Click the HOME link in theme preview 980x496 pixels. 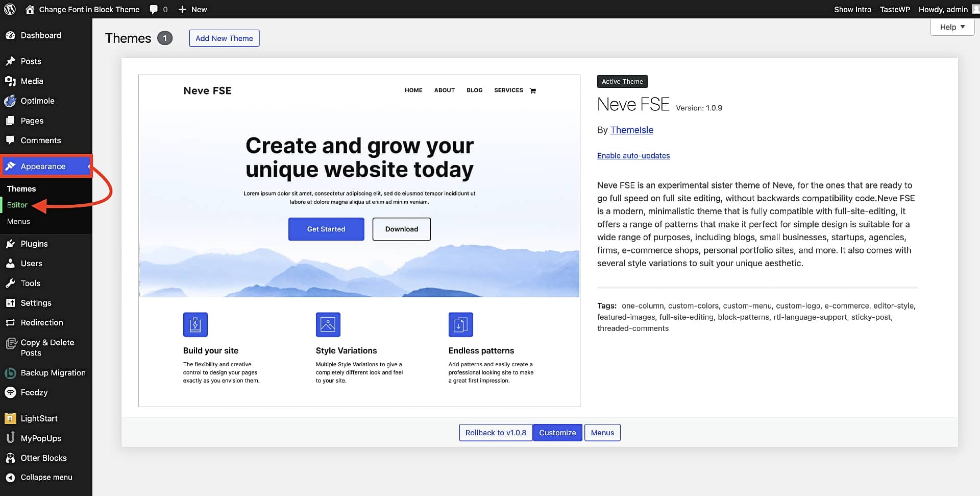coord(413,90)
